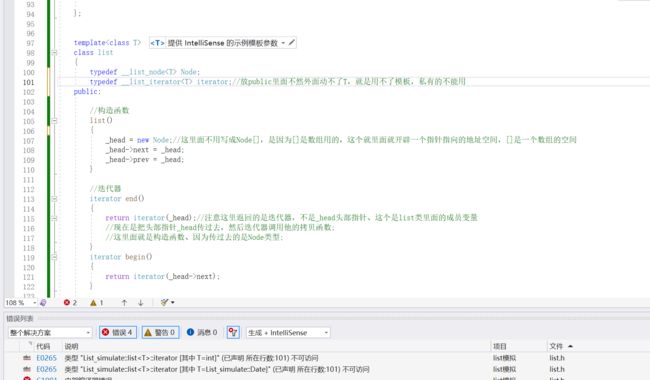This screenshot has width=650, height=380.
Task: Click the //构造函数 comment
Action: 109,111
